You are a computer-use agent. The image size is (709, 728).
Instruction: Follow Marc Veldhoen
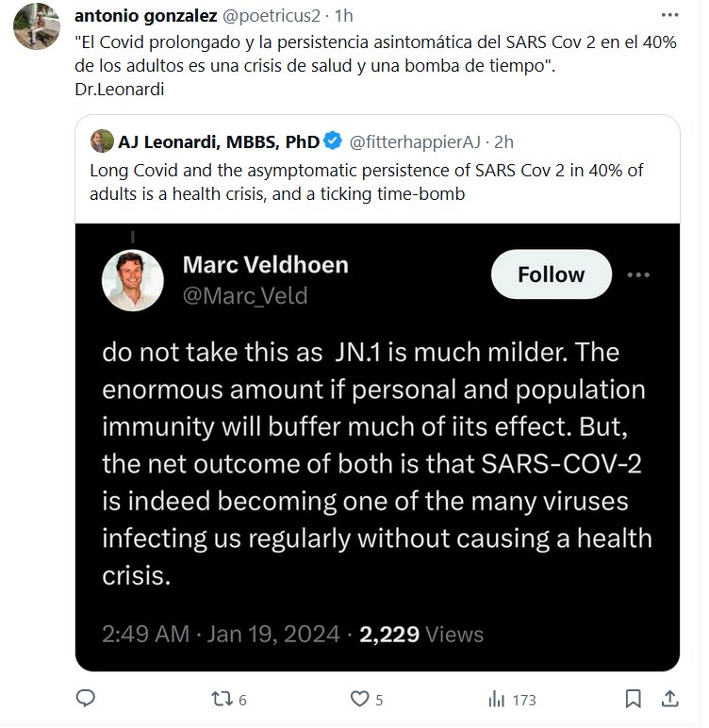[551, 274]
